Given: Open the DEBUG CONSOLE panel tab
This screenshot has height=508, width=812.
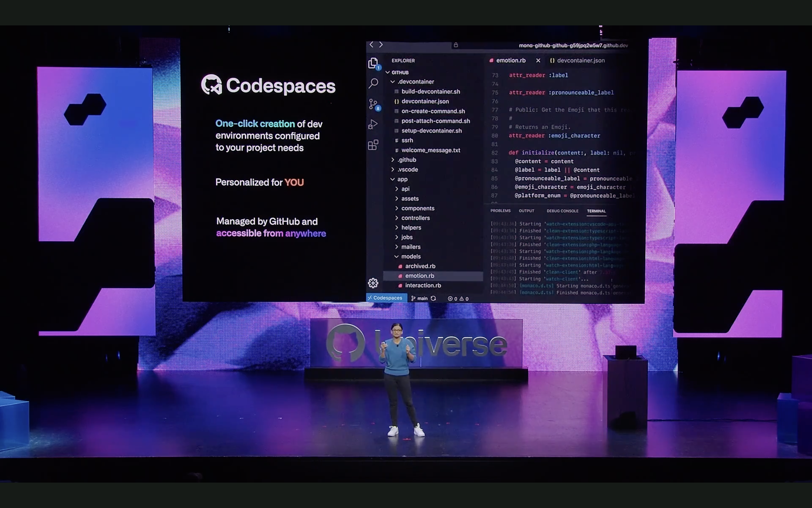Looking at the screenshot, I should (562, 211).
